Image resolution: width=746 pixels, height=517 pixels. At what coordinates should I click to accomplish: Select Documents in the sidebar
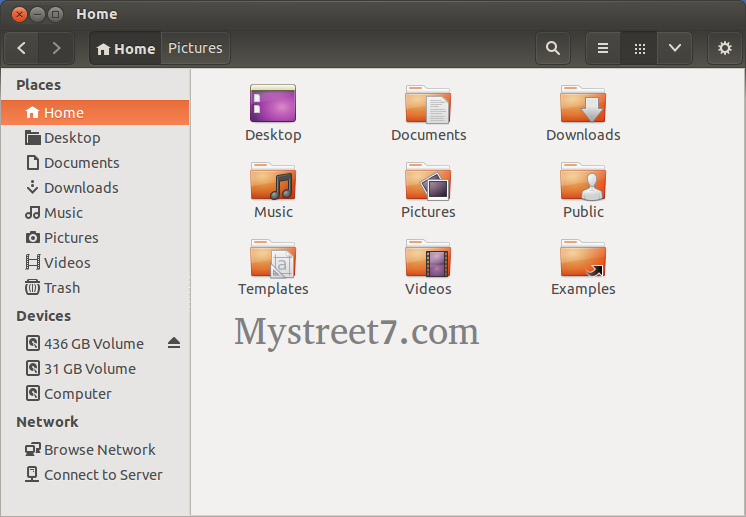click(95, 163)
